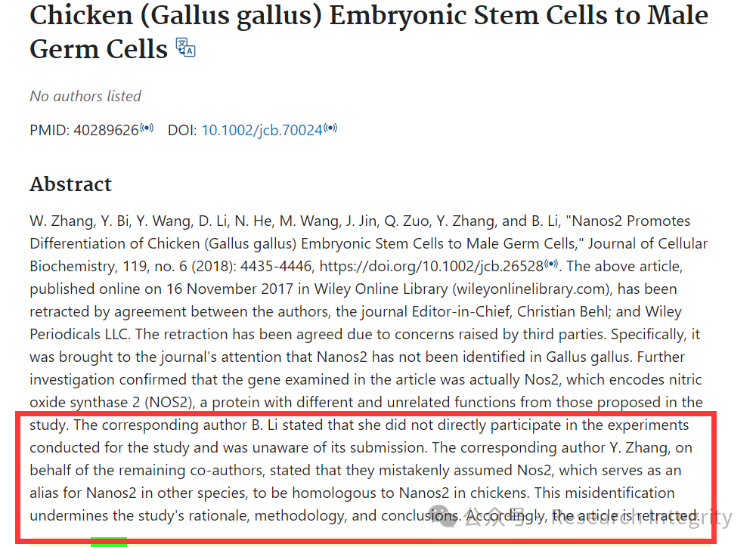Screen dimensions: 756x547
Task: Click the translate icon beside the title
Action: 186,48
